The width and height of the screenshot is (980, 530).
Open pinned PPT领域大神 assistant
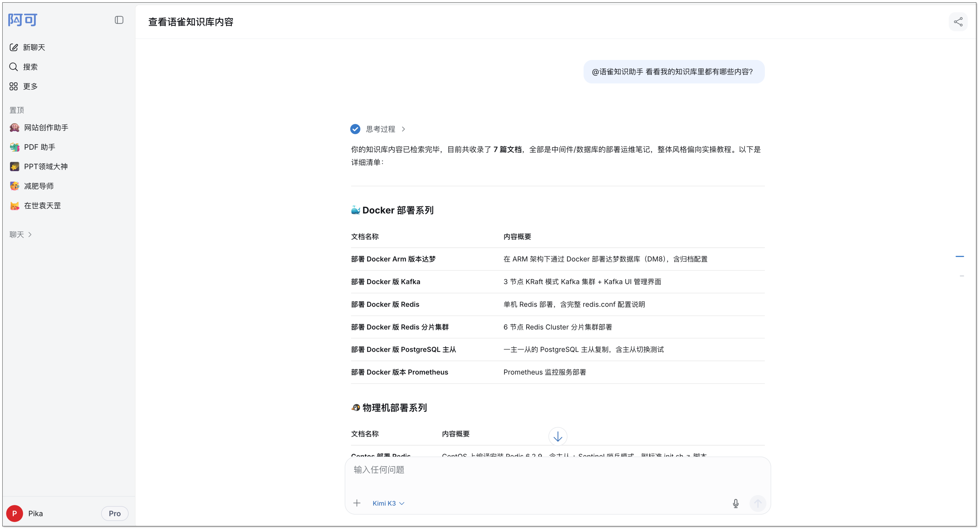click(68, 166)
